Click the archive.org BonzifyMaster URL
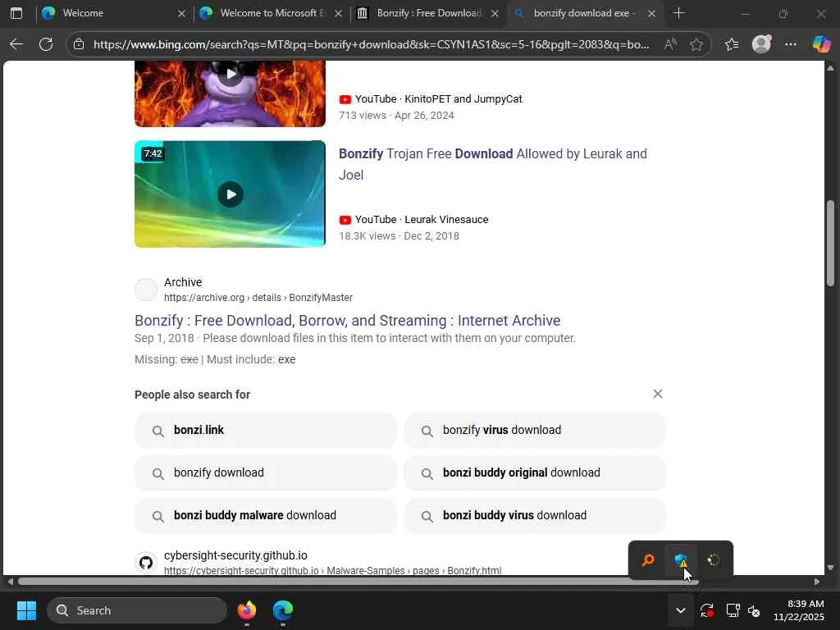Screen dimensions: 840x630 pyautogui.click(x=258, y=297)
